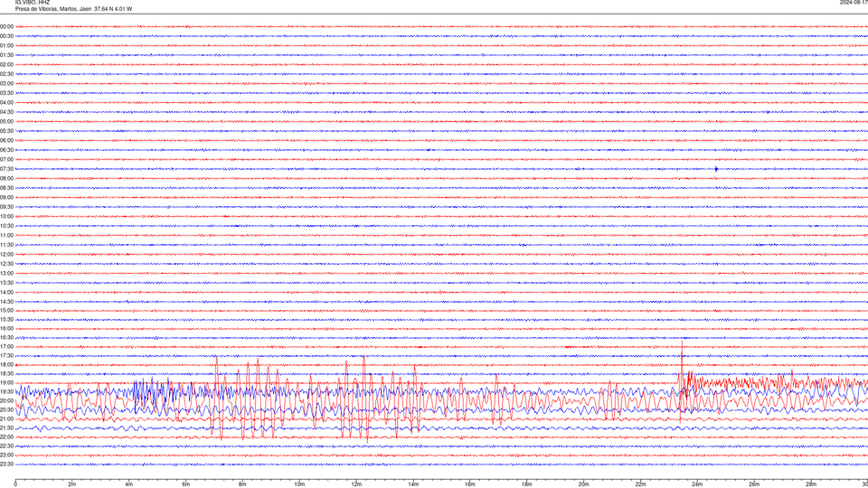Screen dimensions: 868x488
Task: Click the 13:00 row label
Action: pos(6,273)
